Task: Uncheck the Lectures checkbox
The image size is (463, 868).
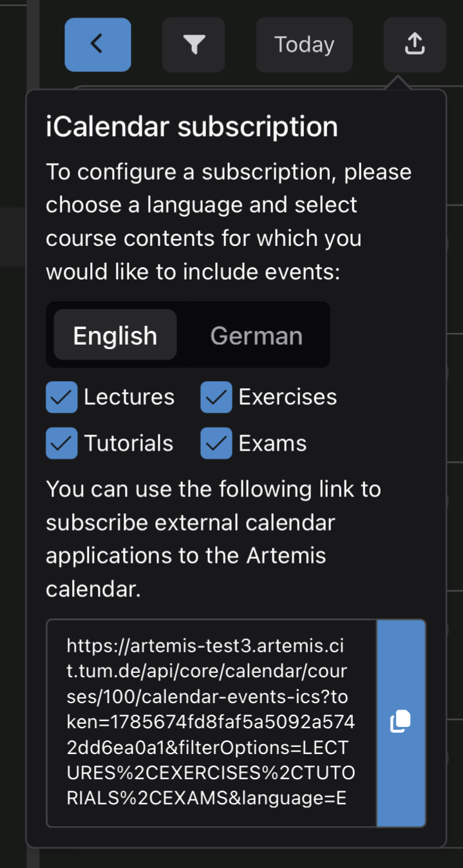Action: pyautogui.click(x=61, y=397)
